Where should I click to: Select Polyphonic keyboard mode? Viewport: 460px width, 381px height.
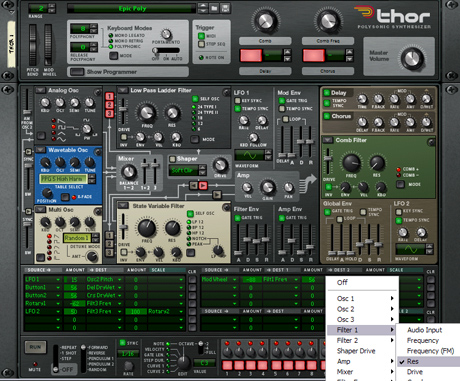[x=111, y=47]
